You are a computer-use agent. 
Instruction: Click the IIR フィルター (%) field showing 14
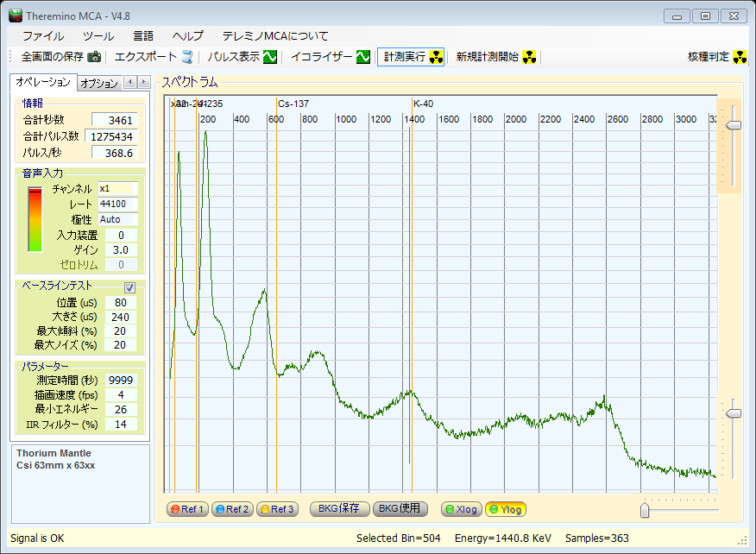(x=121, y=425)
